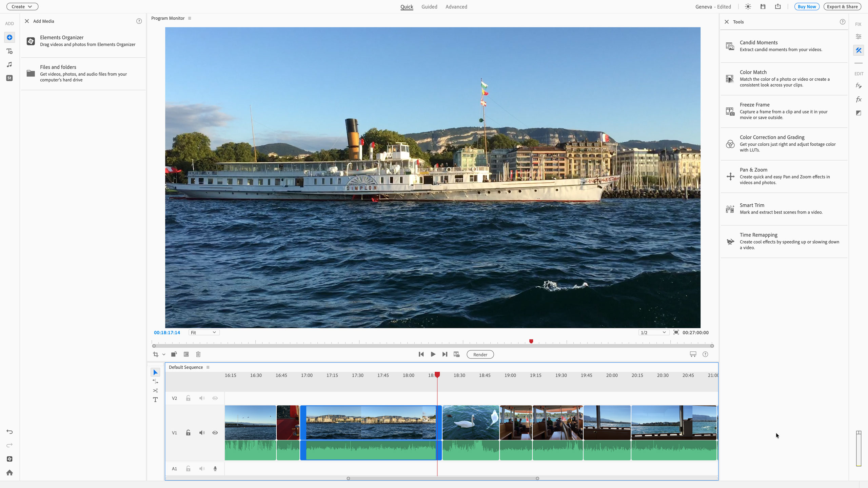Toggle the V2 track lock
This screenshot has height=488, width=868.
(188, 398)
